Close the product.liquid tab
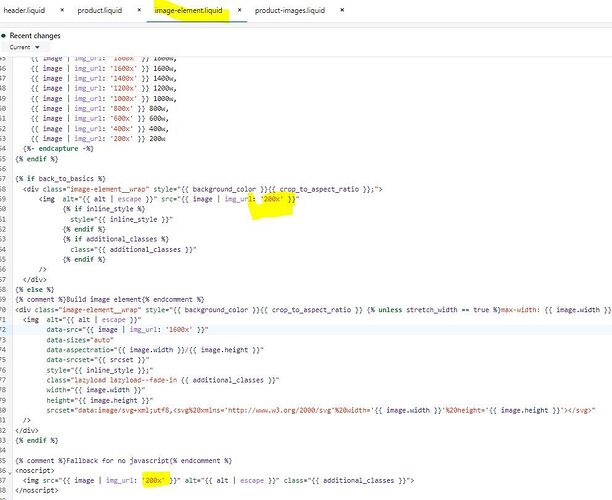This screenshot has width=612, height=500. pos(139,11)
